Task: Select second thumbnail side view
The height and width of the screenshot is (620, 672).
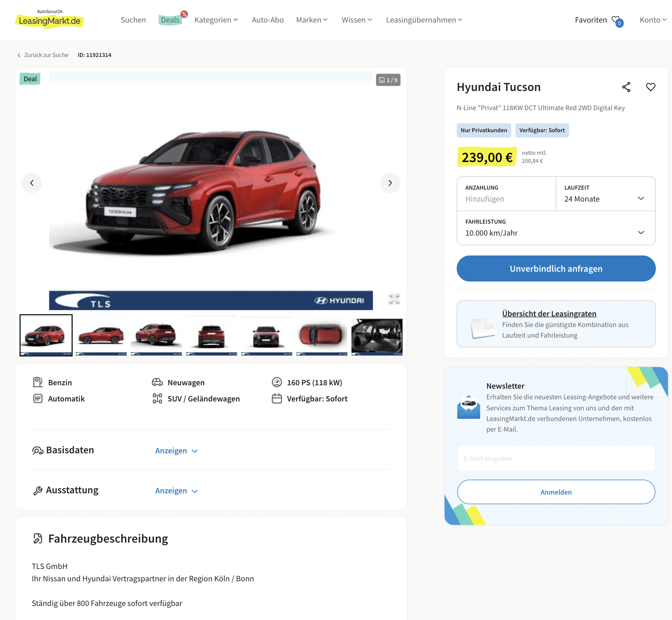Action: (x=101, y=335)
